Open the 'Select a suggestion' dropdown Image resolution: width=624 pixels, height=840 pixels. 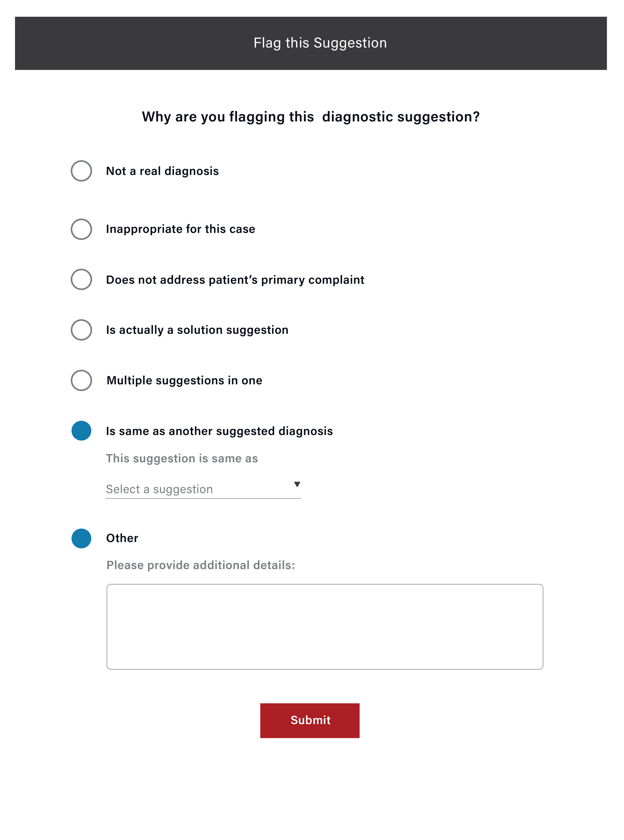pyautogui.click(x=203, y=489)
